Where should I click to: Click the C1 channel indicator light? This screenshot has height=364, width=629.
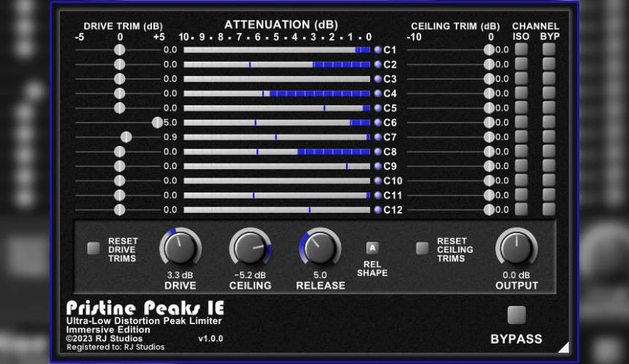pos(378,50)
